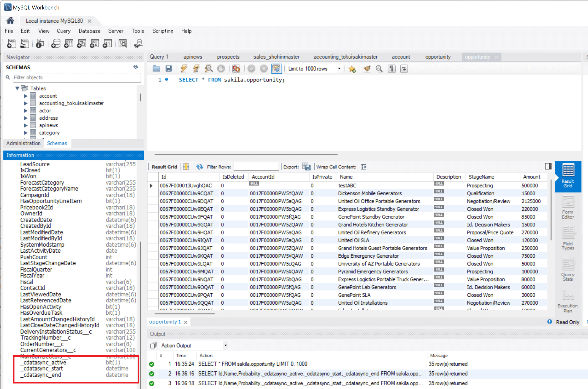588x389 pixels.
Task: Expand the account table node
Action: click(x=25, y=96)
